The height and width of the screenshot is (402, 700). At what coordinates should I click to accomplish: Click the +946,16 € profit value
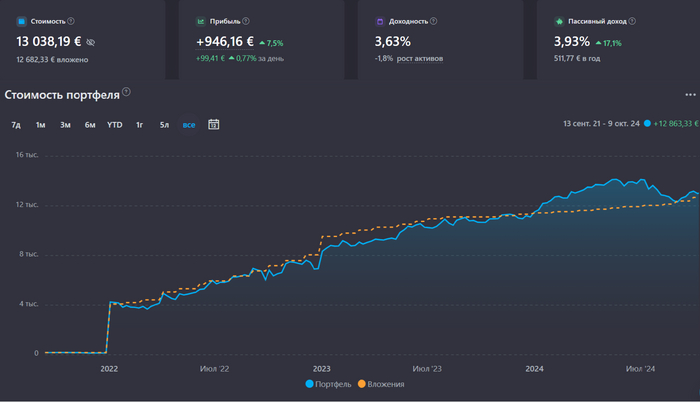coord(225,42)
